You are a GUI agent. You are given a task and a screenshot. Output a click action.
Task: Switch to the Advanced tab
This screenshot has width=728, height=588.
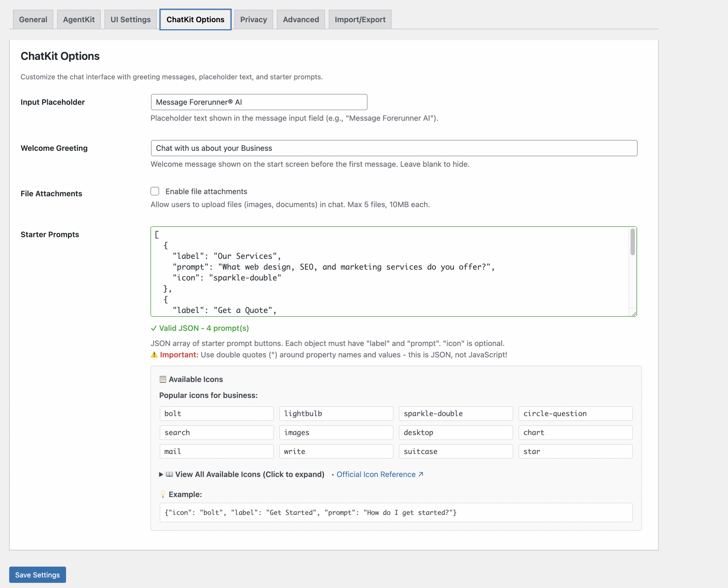[x=300, y=19]
